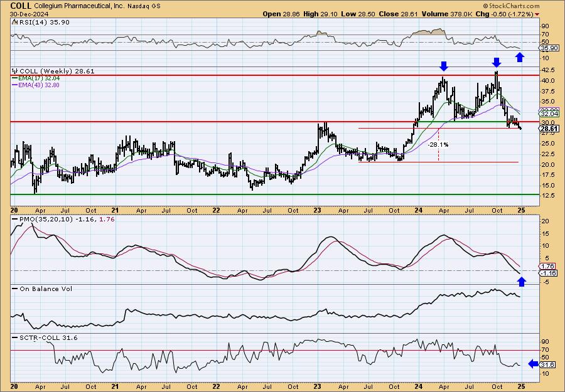The height and width of the screenshot is (392, 565).
Task: Click the 31.6 SCTR value tag on axis
Action: [547, 364]
